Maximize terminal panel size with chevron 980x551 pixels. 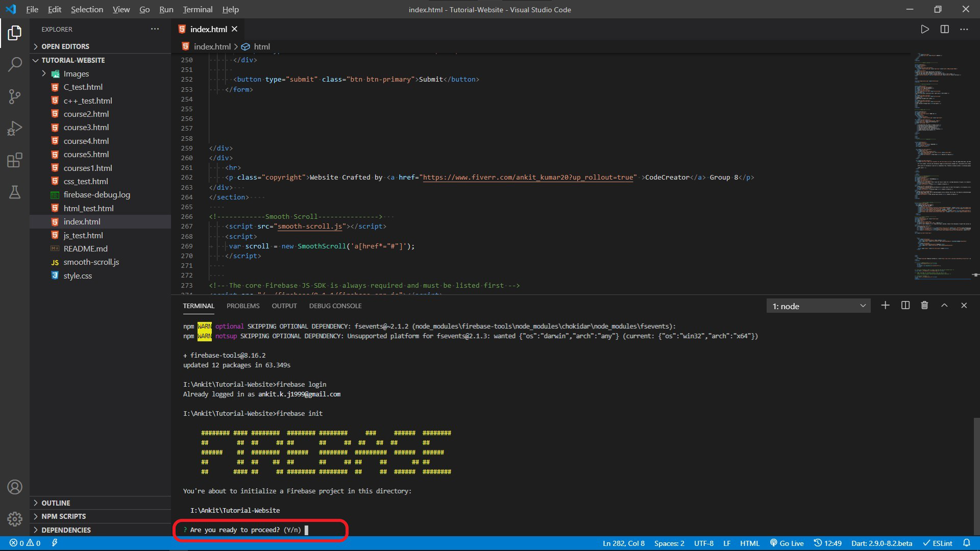(944, 305)
